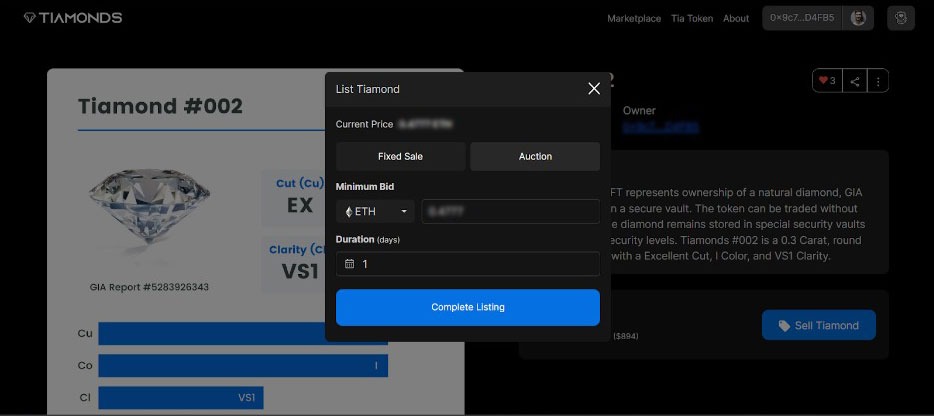Click the mascot icon at the top right
The image size is (934, 416).
pos(900,18)
